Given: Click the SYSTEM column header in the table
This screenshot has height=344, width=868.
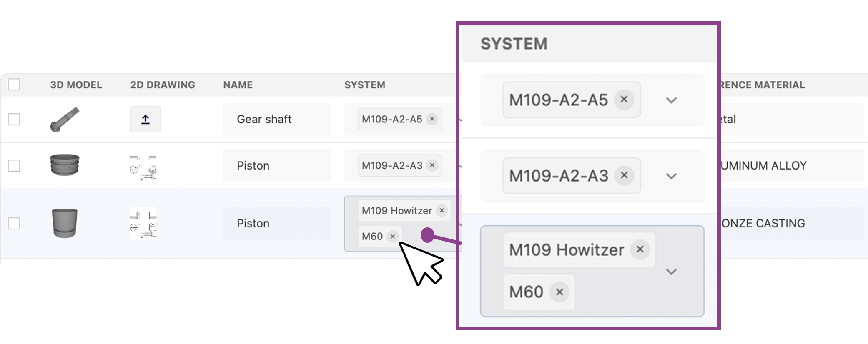Looking at the screenshot, I should pyautogui.click(x=364, y=85).
